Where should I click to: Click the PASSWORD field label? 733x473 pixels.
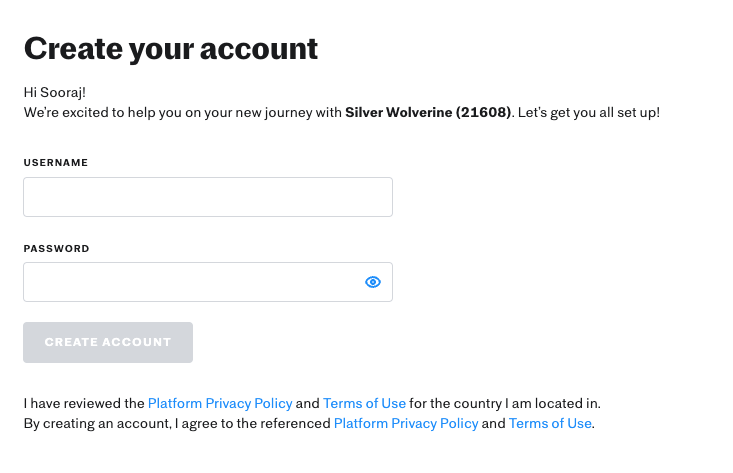56,249
